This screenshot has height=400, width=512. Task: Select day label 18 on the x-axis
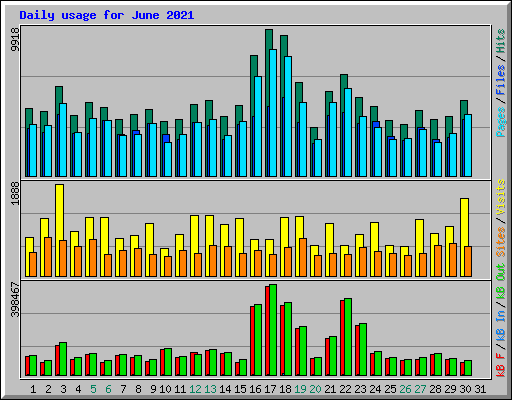pos(285,389)
